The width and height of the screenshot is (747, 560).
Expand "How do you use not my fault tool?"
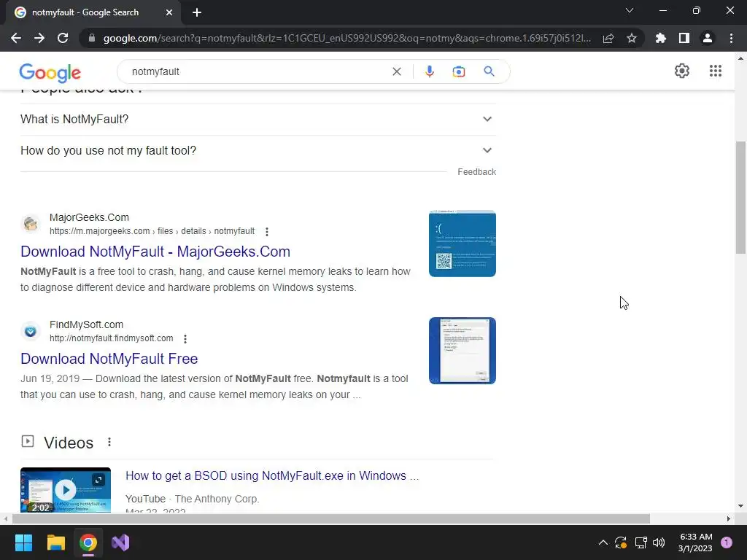258,150
